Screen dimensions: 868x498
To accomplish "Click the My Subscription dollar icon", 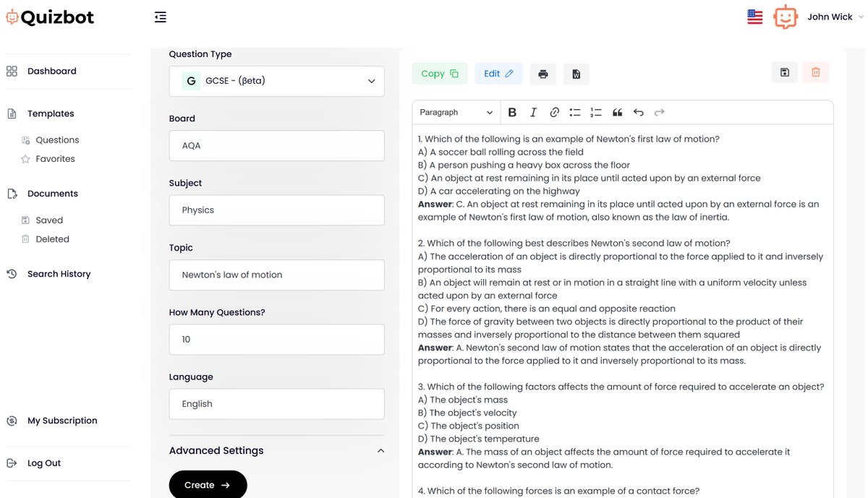I will coord(12,421).
